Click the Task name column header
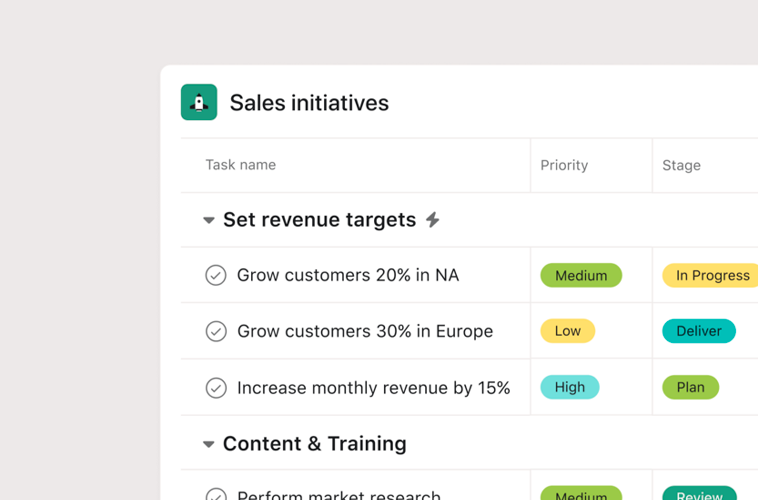This screenshot has width=758, height=500. click(x=241, y=165)
